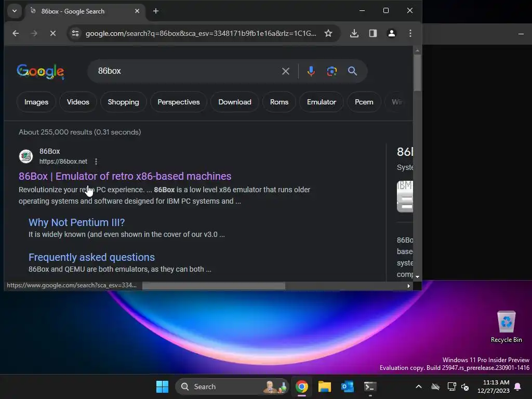Select the Recycle Bin desktop icon
Screen dimensions: 532x399
point(506,327)
